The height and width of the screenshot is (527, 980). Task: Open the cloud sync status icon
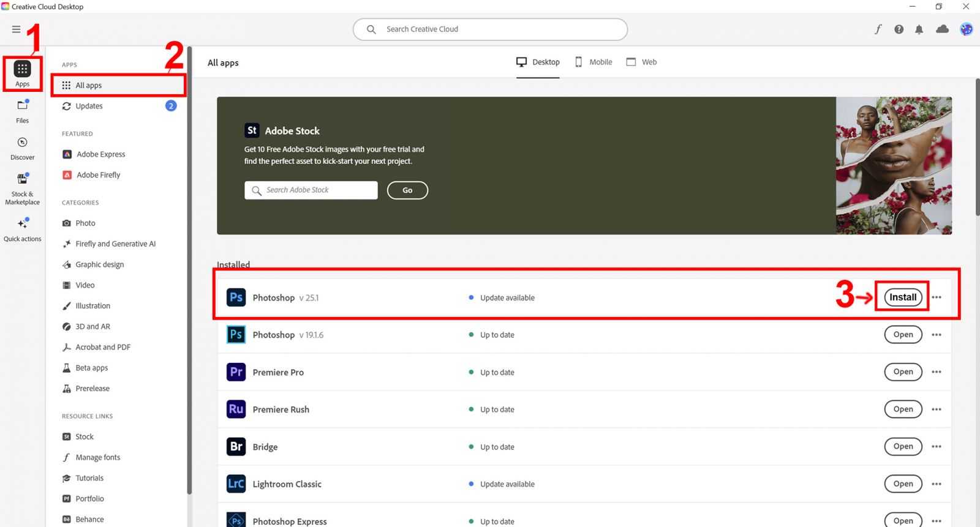tap(942, 29)
